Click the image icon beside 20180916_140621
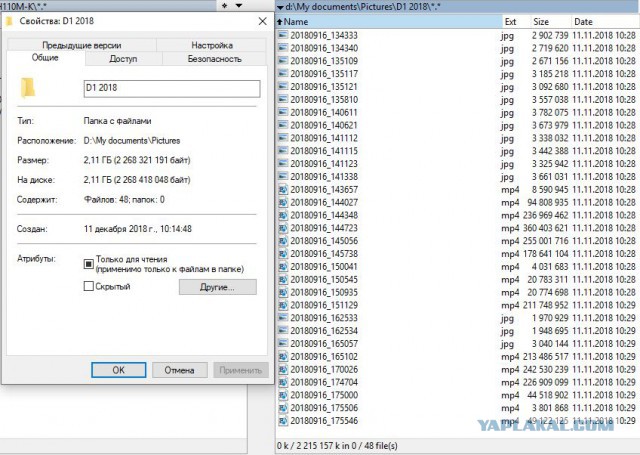Screen dimensions: 640x455 (x=283, y=125)
